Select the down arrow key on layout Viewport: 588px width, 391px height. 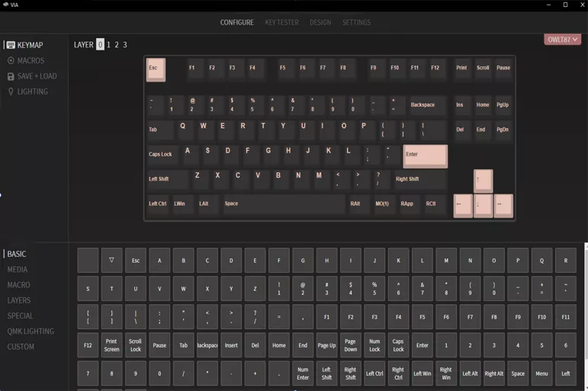tap(483, 206)
